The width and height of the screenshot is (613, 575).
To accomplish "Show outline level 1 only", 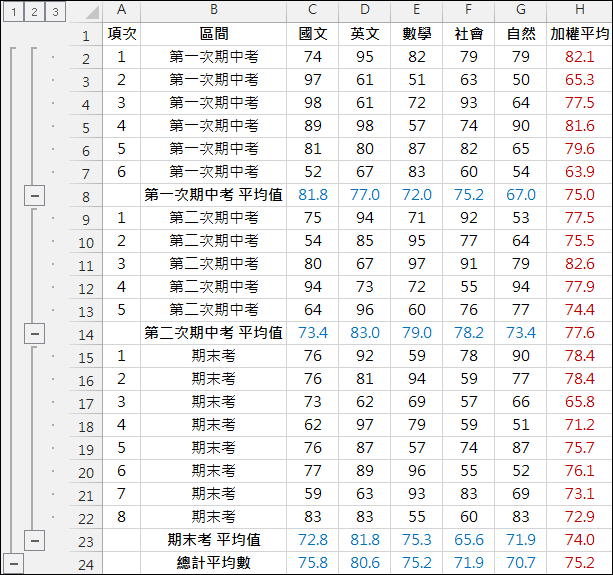I will (x=14, y=12).
